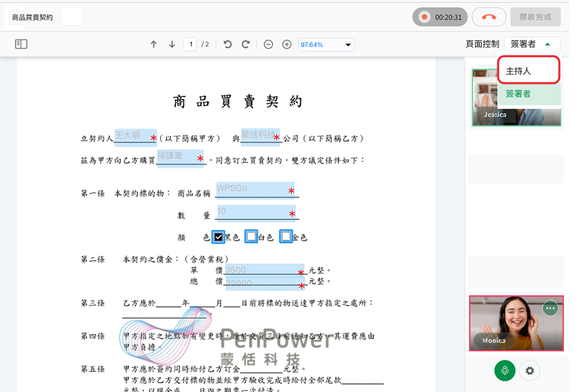Toggle the green microphone button
Viewport: 575px width, 392px height.
click(505, 370)
